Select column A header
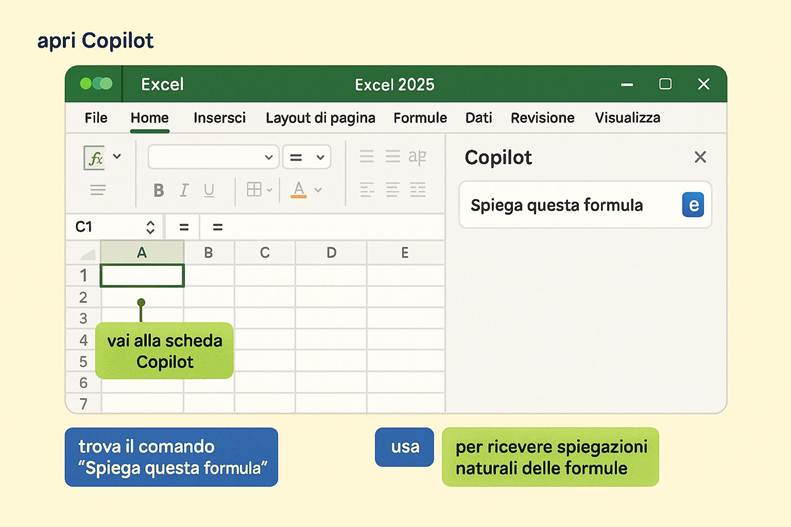The height and width of the screenshot is (527, 791). tap(142, 253)
